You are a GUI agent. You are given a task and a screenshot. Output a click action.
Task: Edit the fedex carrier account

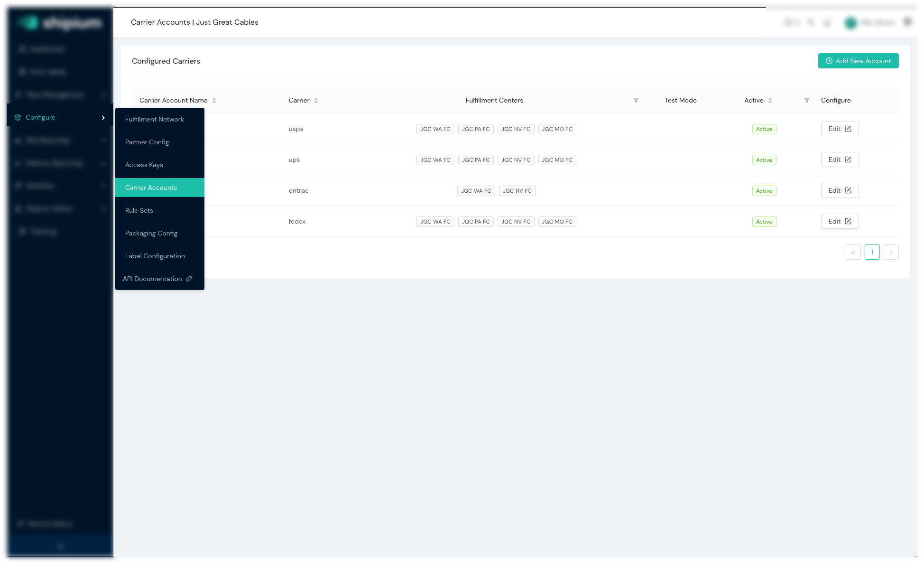coord(840,221)
